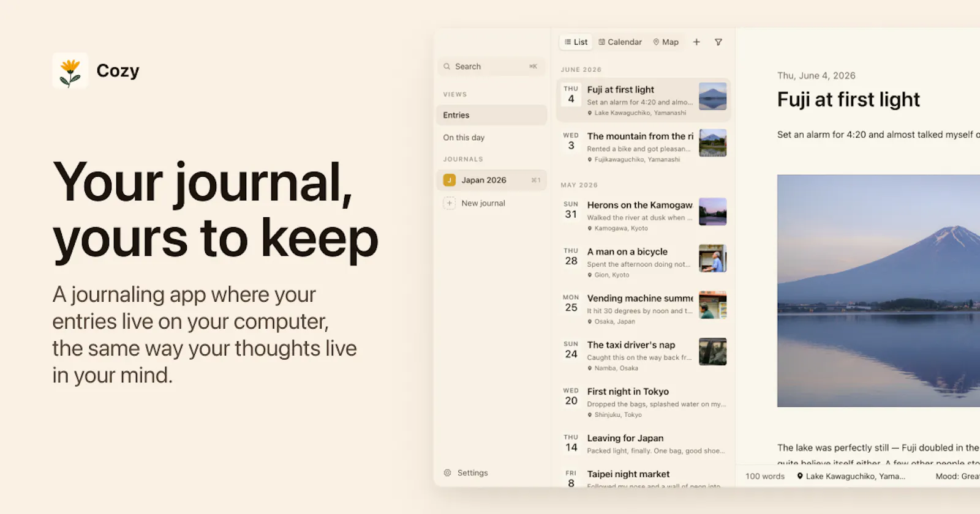Click the entry title Fuji at first light
The image size is (980, 514).
848,100
